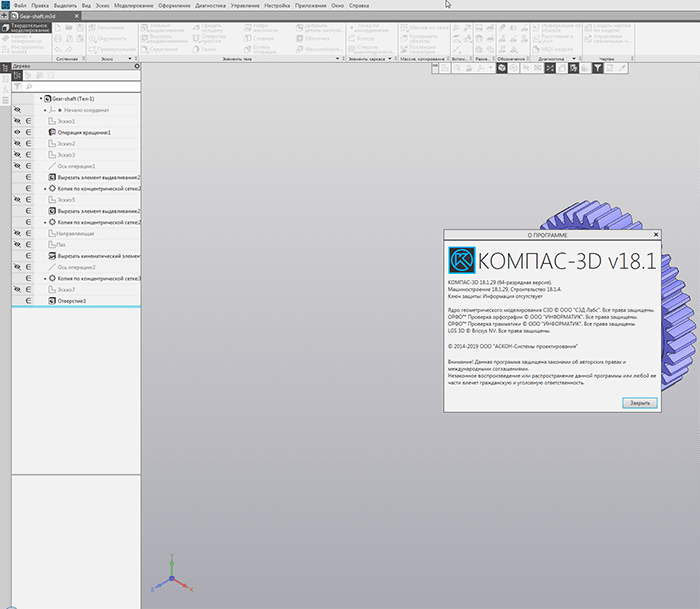Toggle visibility of Эскиз1 in the tree
Screen dimensions: 700x609
(x=17, y=121)
